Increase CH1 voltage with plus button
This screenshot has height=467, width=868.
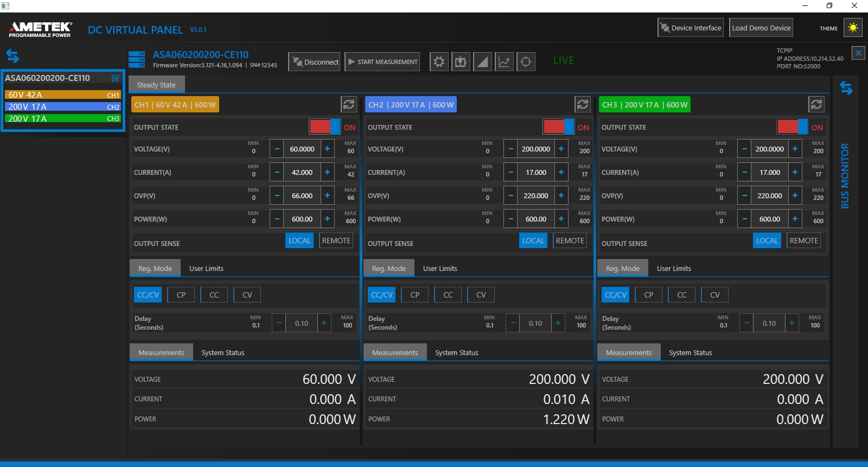pyautogui.click(x=327, y=149)
